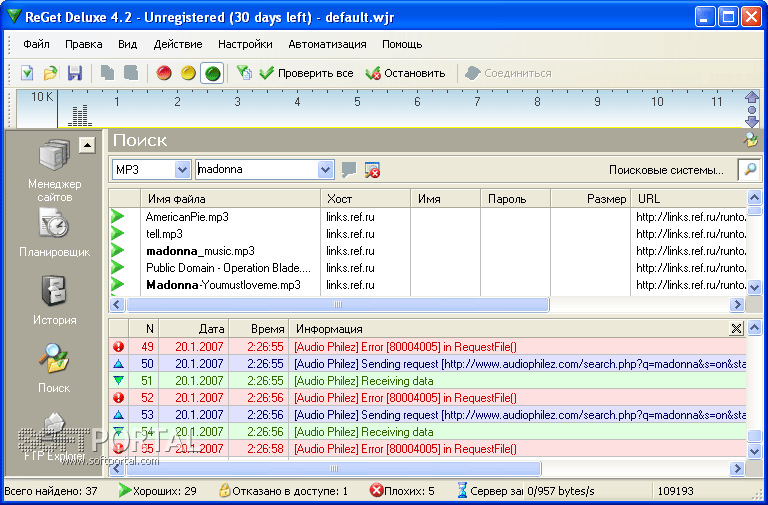Click Информация log column header
This screenshot has height=505, width=768.
click(x=508, y=329)
